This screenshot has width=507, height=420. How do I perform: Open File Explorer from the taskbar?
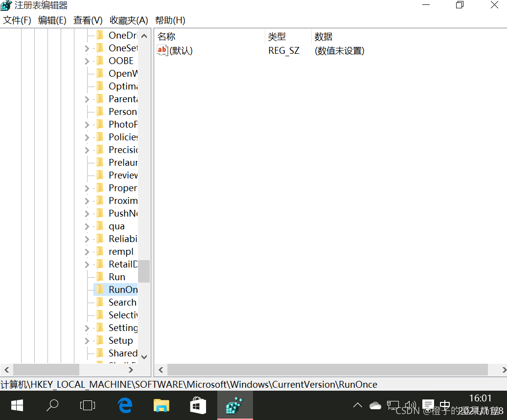tap(161, 405)
